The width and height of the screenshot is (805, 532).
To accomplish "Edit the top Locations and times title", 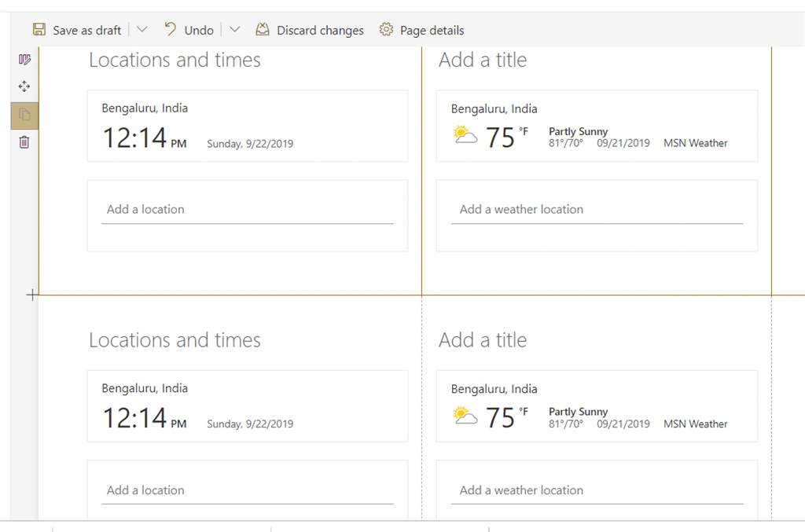I will tap(175, 60).
